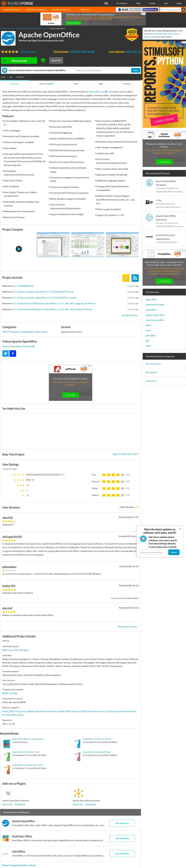Play the project samples video

(19, 249)
